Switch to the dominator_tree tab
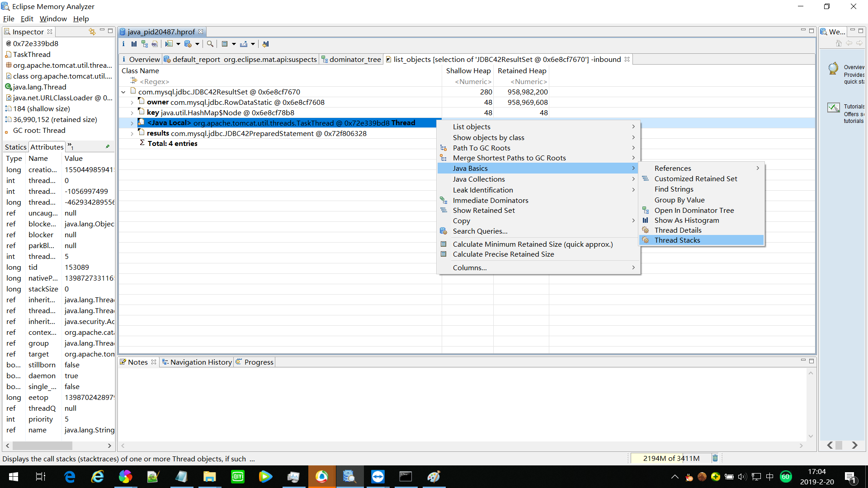The width and height of the screenshot is (868, 488). (x=354, y=60)
